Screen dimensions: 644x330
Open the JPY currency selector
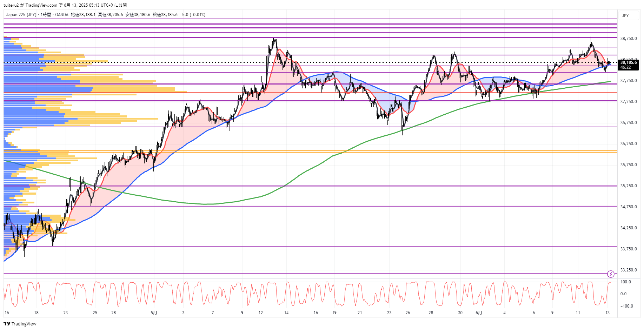coord(625,16)
